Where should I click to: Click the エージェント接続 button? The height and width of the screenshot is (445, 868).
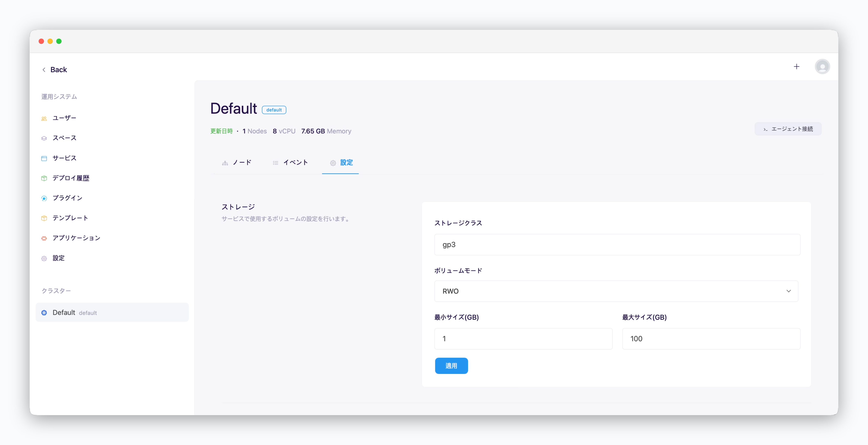click(x=788, y=129)
